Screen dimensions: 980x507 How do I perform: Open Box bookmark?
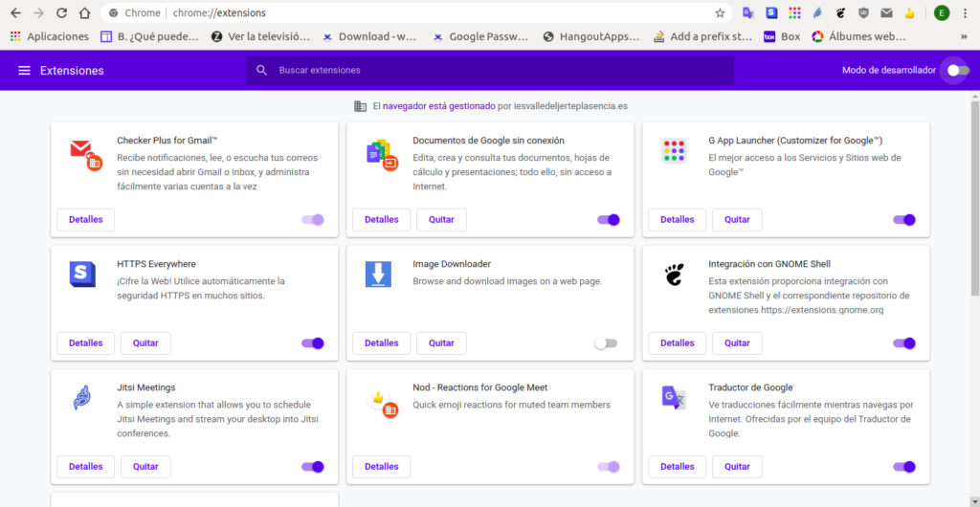click(782, 37)
